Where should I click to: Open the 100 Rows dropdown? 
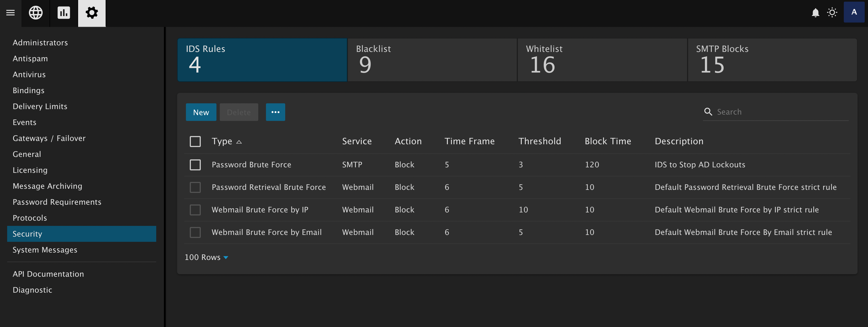(206, 257)
